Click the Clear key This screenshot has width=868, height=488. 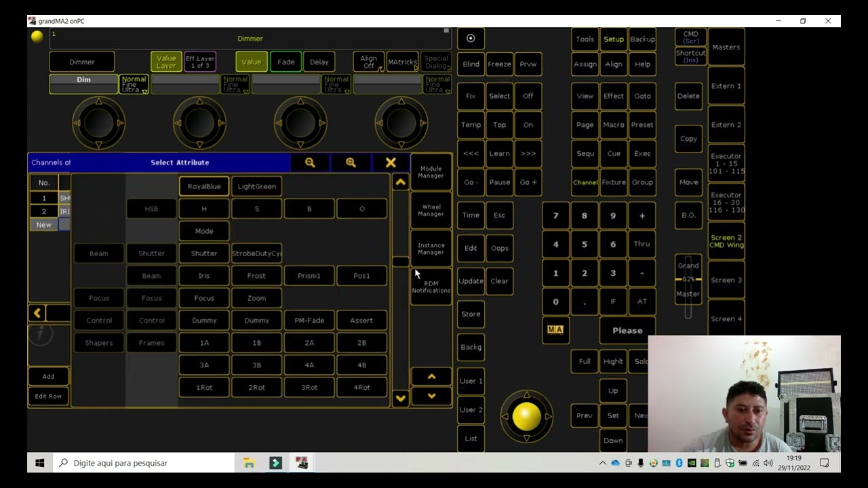coord(499,281)
